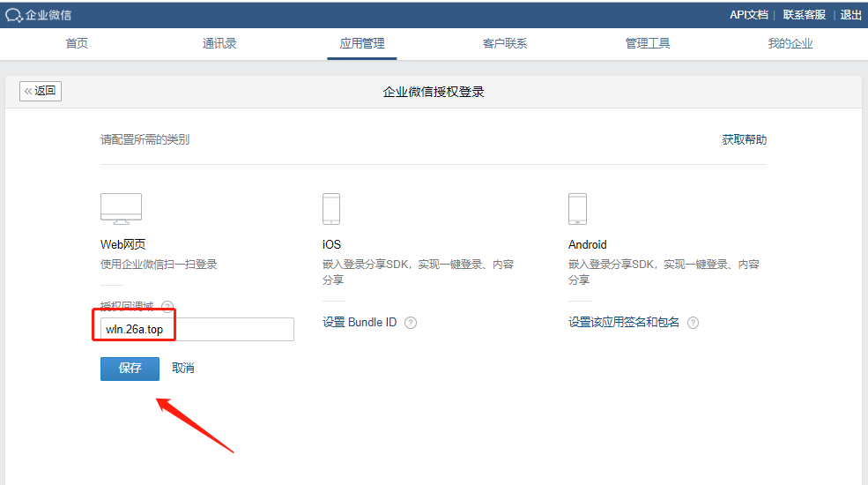The width and height of the screenshot is (868, 485).
Task: Click the 联系客服 link
Action: (805, 15)
